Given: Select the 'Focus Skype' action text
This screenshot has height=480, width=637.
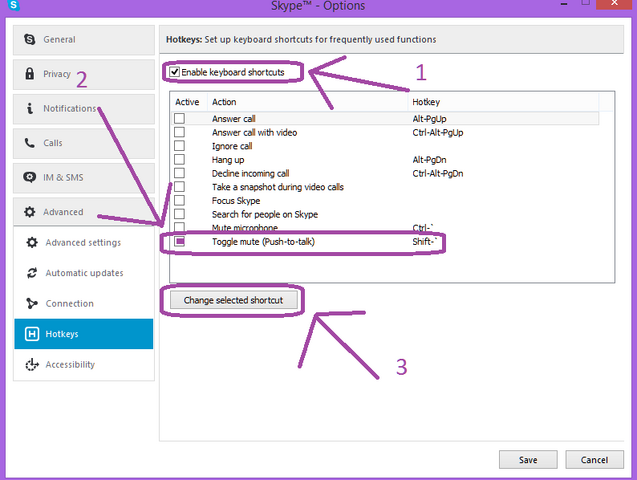Looking at the screenshot, I should click(x=236, y=201).
